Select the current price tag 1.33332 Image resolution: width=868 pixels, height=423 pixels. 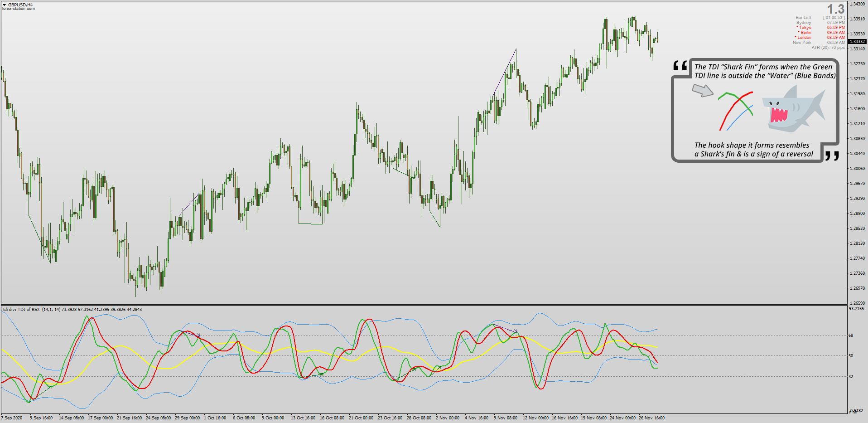857,42
